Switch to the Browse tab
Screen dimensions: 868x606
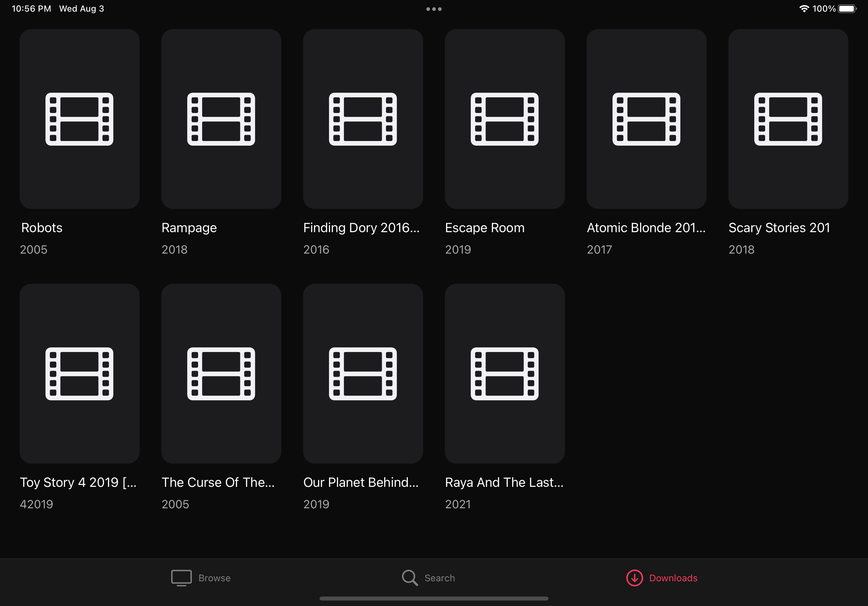214,578
